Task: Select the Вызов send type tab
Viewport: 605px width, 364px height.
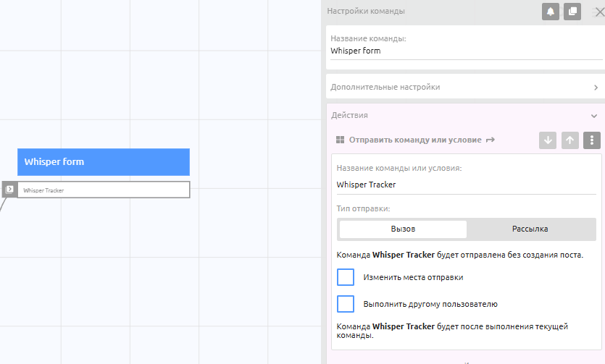Action: coord(403,229)
